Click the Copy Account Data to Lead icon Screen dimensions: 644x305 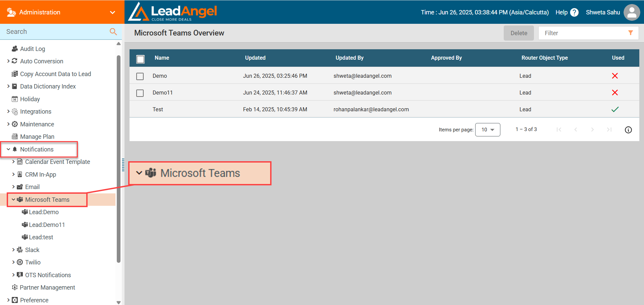(14, 74)
